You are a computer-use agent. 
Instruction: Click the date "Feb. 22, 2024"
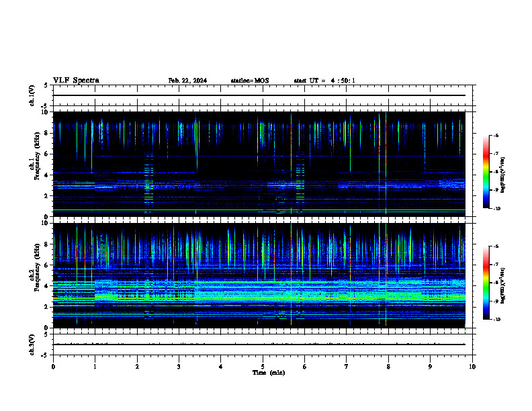187,81
